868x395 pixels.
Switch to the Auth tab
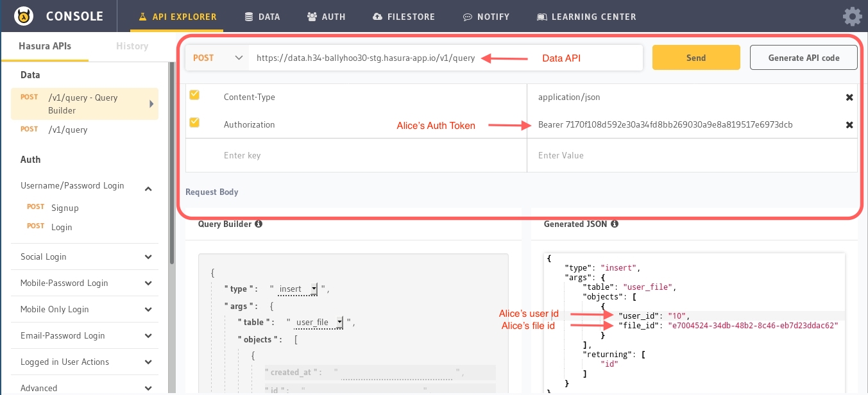click(x=326, y=17)
